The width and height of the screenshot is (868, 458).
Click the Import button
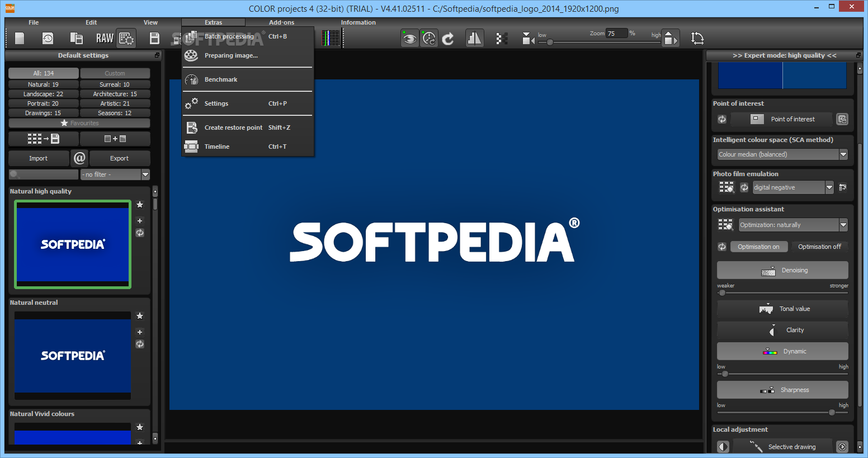click(x=39, y=158)
